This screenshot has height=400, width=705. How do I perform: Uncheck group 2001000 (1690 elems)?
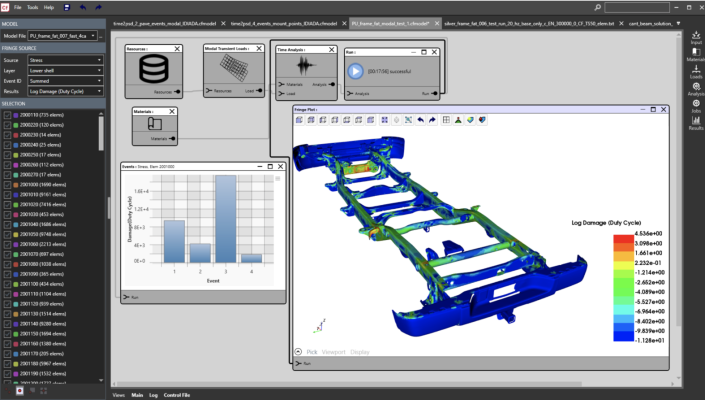pyautogui.click(x=8, y=184)
